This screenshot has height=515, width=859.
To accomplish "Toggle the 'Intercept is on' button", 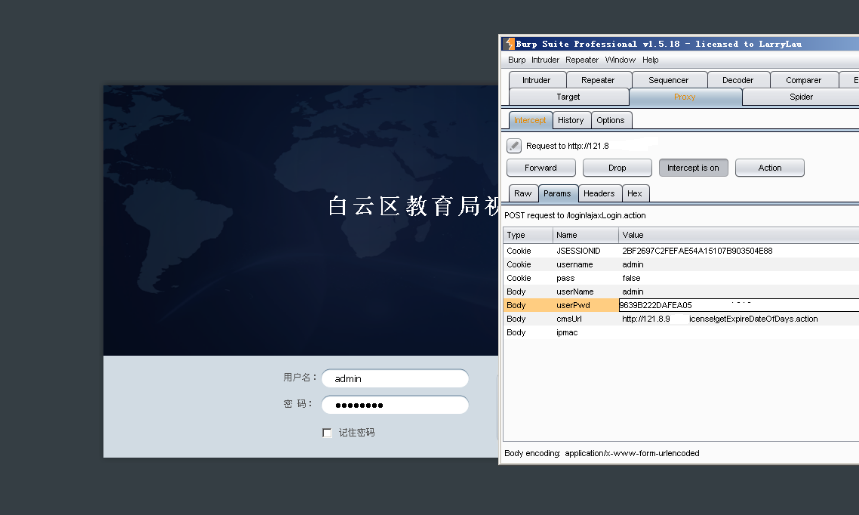I will tap(693, 168).
